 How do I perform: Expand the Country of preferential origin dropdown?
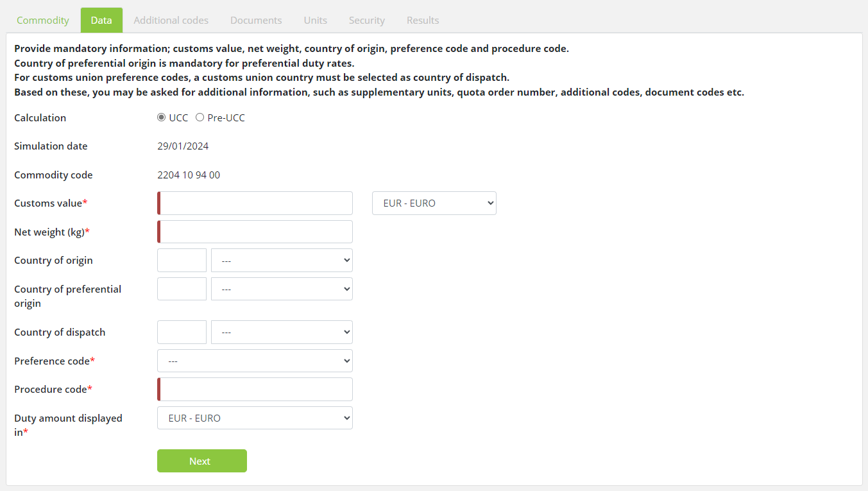pyautogui.click(x=282, y=289)
